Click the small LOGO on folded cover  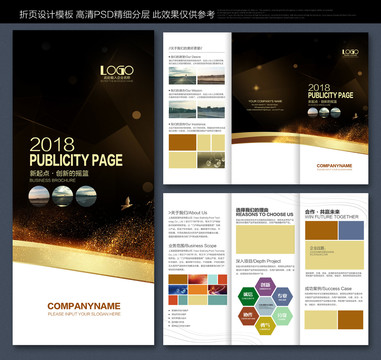pyautogui.click(x=350, y=52)
